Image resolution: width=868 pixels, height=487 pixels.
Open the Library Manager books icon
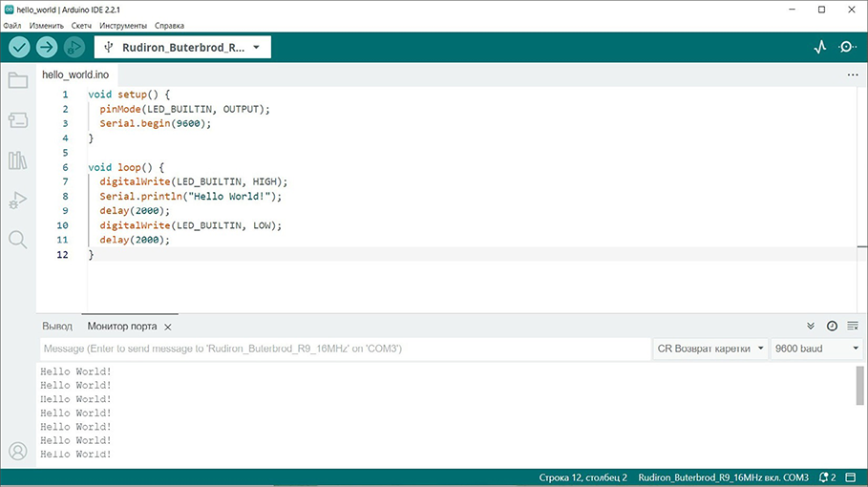coord(18,160)
